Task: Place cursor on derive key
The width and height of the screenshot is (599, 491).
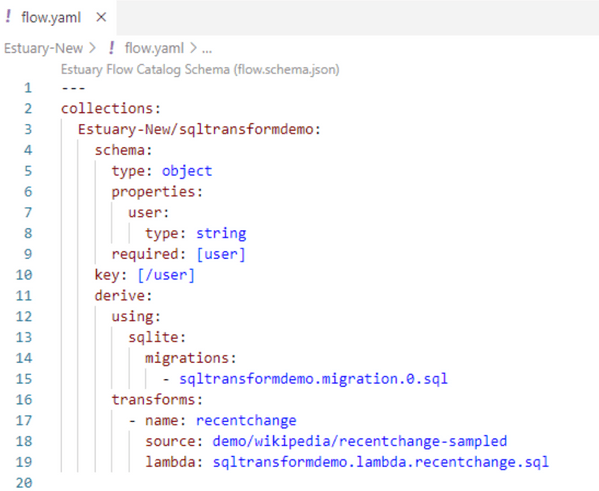Action: pyautogui.click(x=120, y=296)
